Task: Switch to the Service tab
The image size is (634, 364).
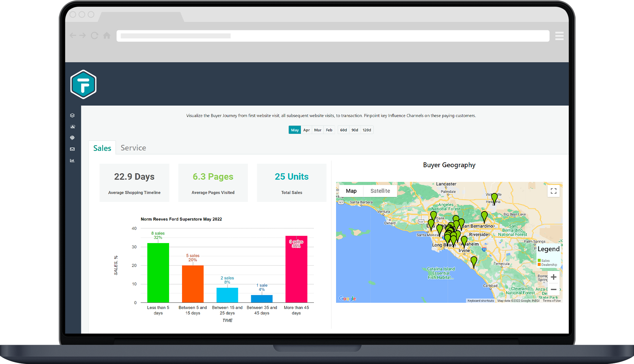Action: [x=133, y=148]
